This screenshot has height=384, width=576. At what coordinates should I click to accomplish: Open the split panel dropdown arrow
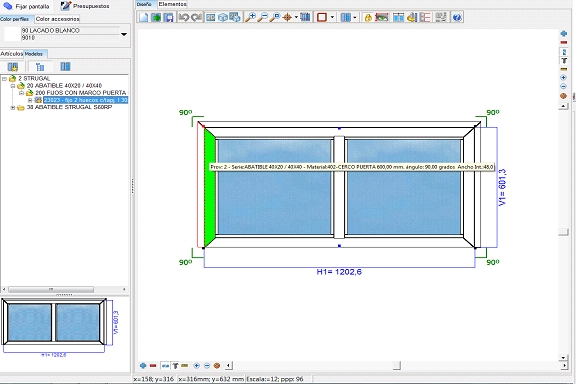[355, 17]
